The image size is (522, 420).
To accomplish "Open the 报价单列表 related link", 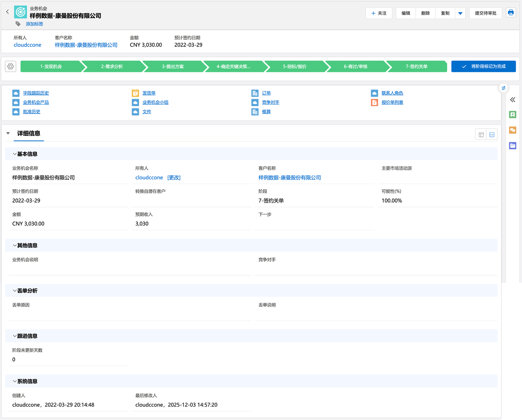I will (x=392, y=102).
